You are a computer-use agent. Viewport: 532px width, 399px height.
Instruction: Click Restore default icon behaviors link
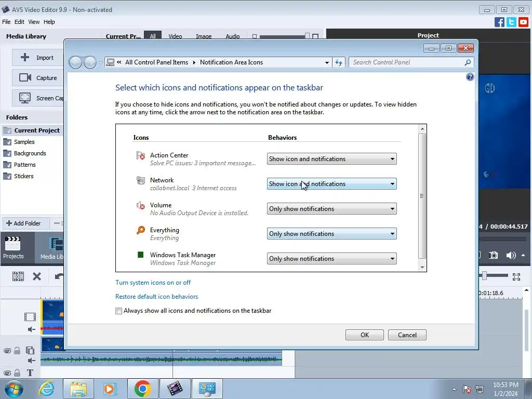[157, 297]
